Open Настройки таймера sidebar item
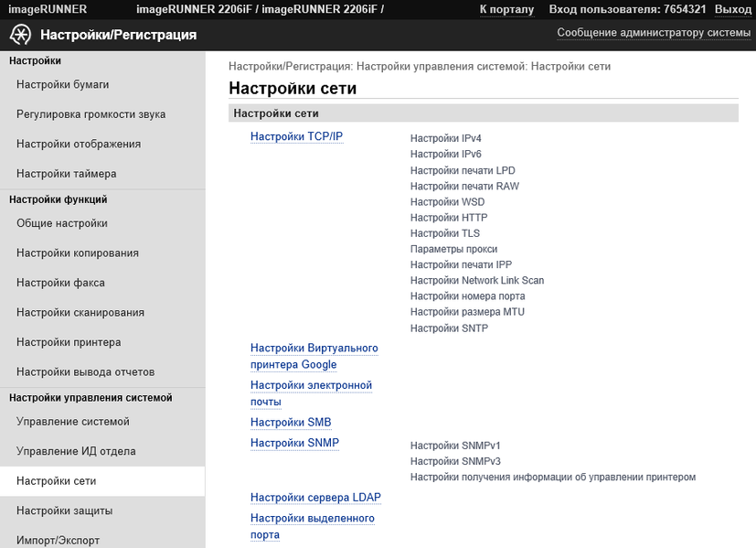756x548 pixels. point(67,174)
